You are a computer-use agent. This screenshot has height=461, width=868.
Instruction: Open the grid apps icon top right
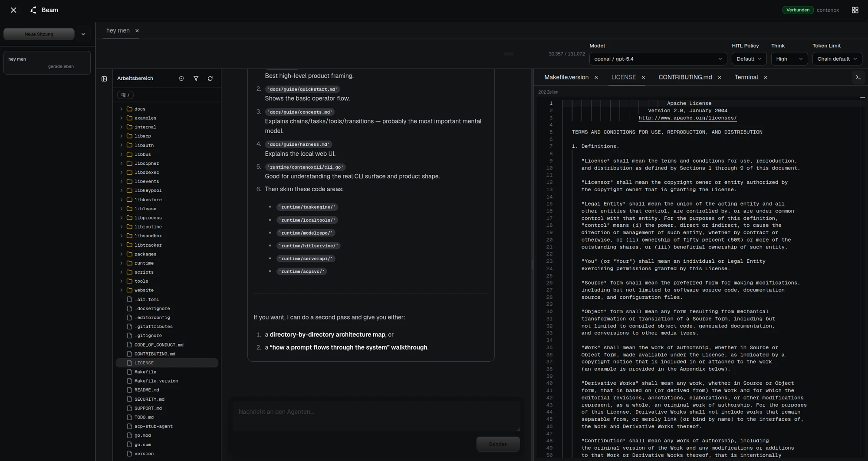(x=855, y=10)
